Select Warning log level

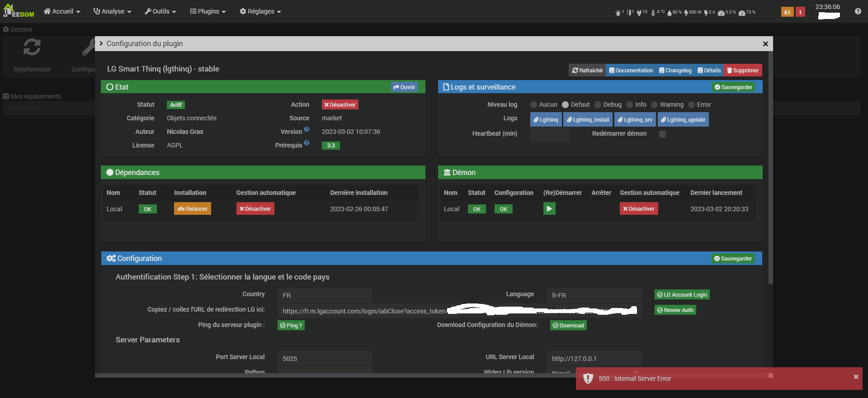pyautogui.click(x=654, y=105)
